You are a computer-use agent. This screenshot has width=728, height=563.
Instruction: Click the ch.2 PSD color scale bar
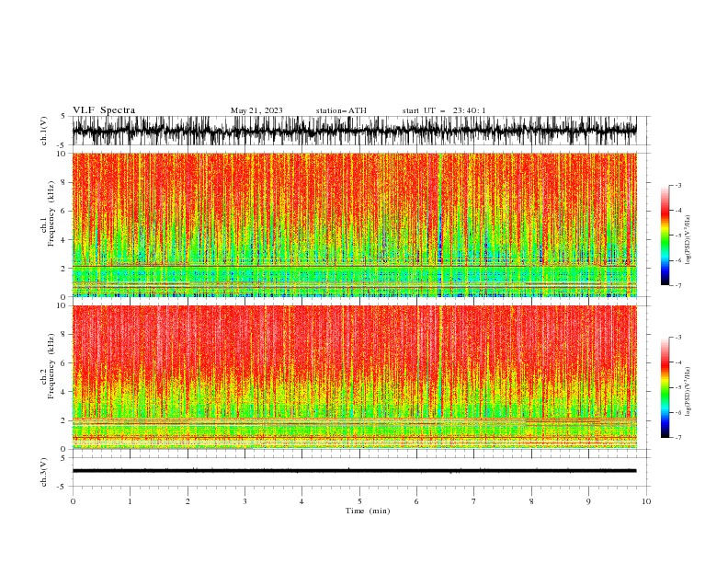click(x=665, y=387)
